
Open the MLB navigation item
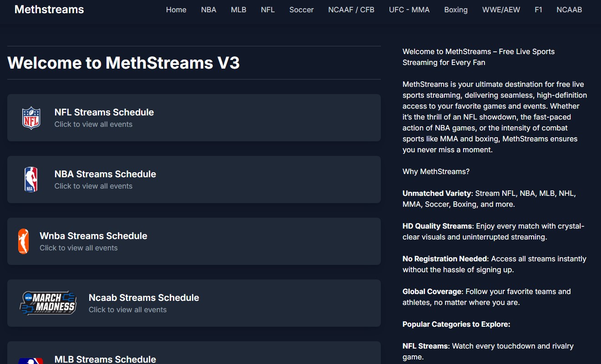tap(238, 10)
